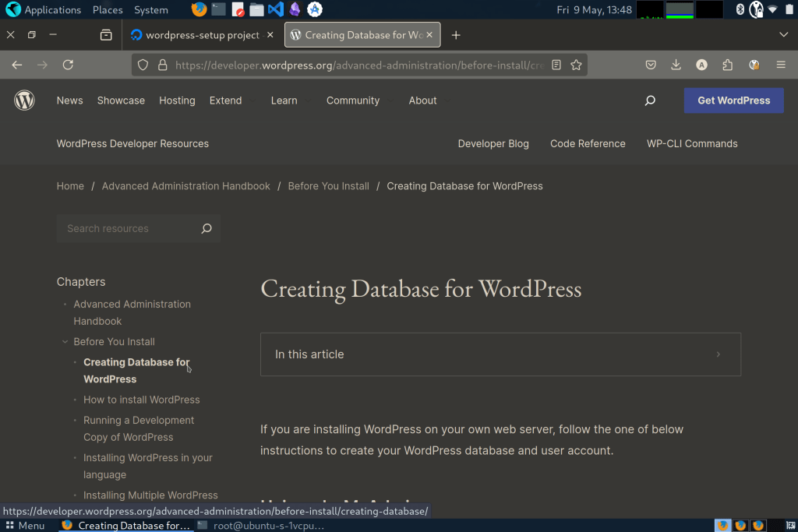The width and height of the screenshot is (798, 532).
Task: List all tabs with the chevron
Action: click(783, 34)
